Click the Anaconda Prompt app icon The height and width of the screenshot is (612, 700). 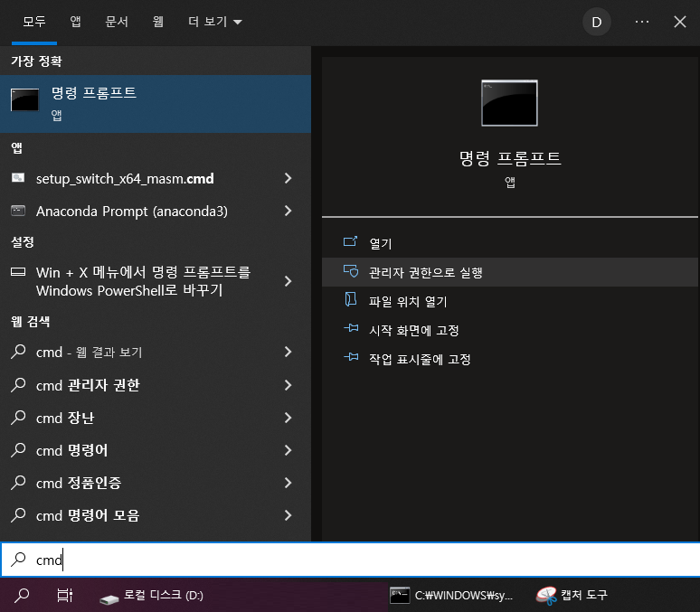point(18,211)
